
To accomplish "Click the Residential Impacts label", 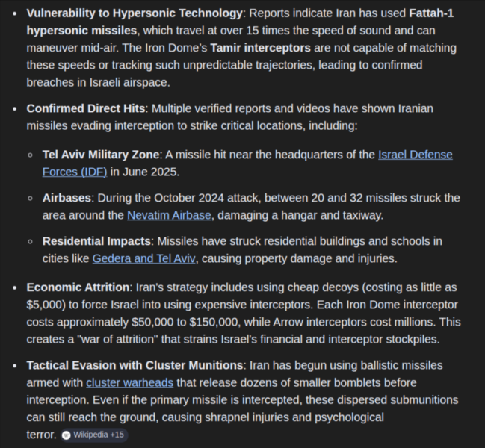I will pos(96,241).
